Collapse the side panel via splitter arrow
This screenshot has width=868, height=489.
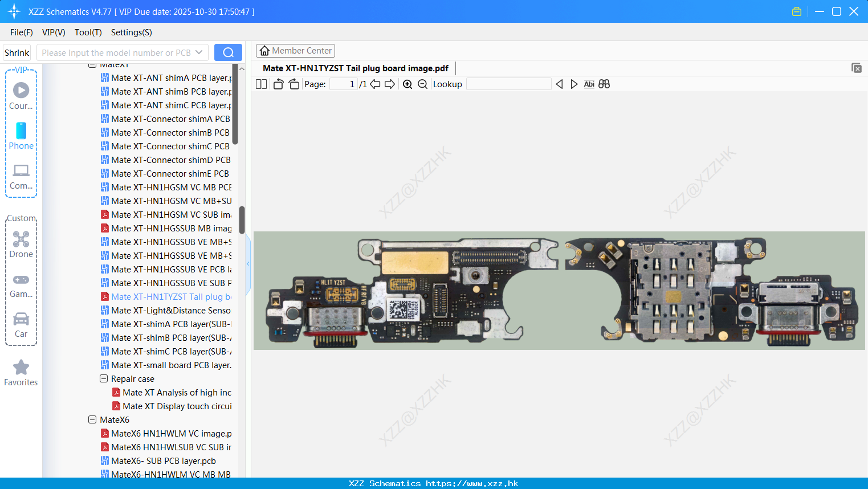pyautogui.click(x=248, y=263)
